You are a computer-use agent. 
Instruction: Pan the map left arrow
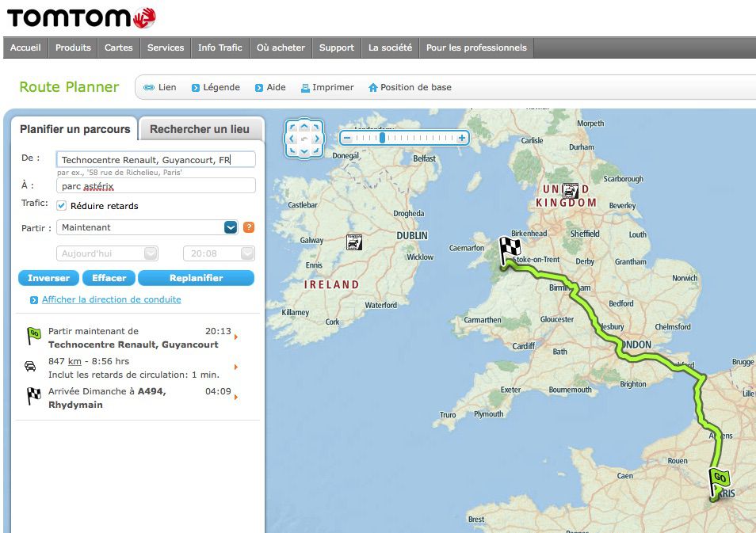(292, 139)
